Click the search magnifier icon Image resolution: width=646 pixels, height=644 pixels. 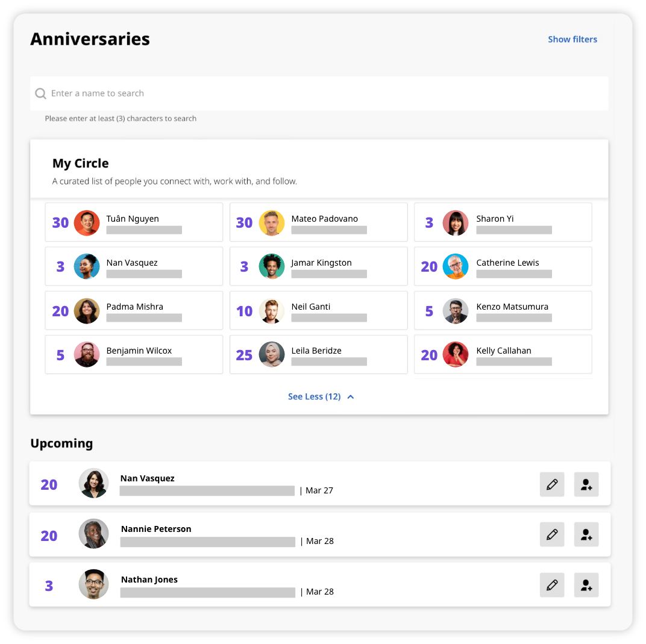tap(40, 93)
